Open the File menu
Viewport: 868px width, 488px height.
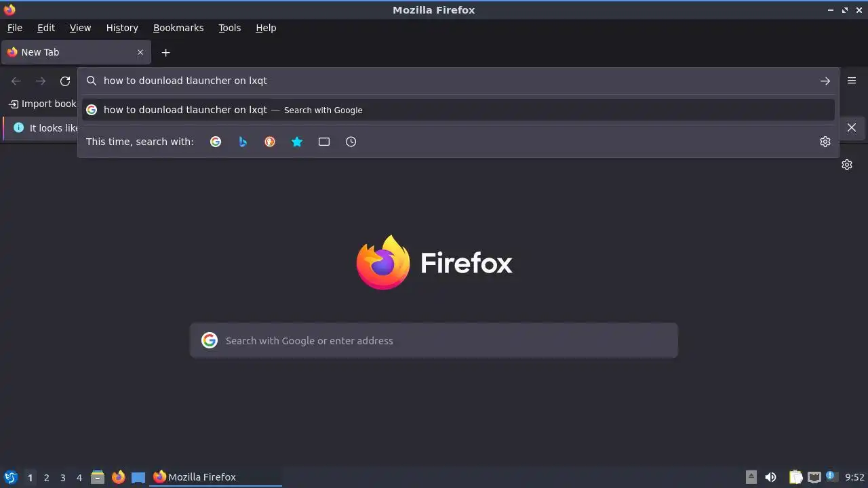[15, 28]
